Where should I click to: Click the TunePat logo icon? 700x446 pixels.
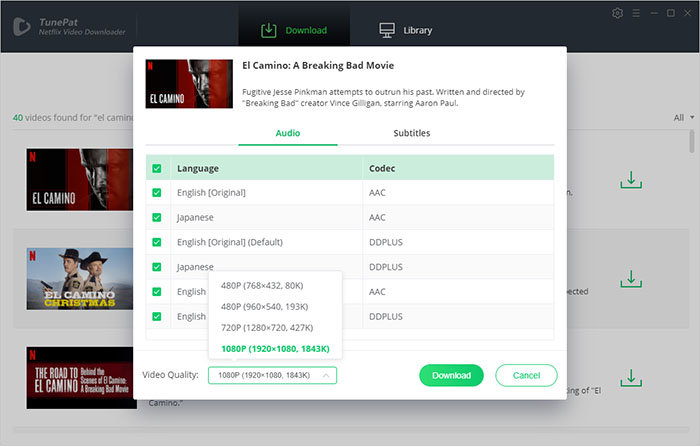pyautogui.click(x=21, y=27)
